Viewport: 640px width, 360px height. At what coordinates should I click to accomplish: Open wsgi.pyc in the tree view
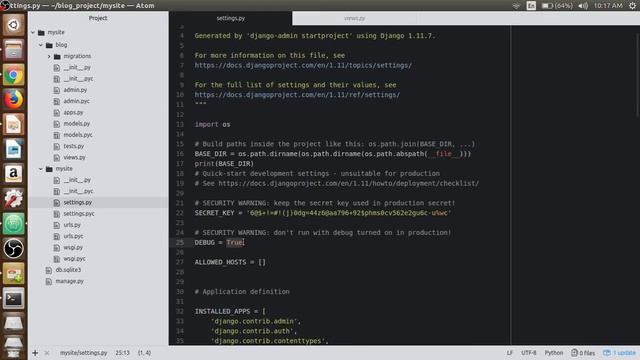(74, 259)
